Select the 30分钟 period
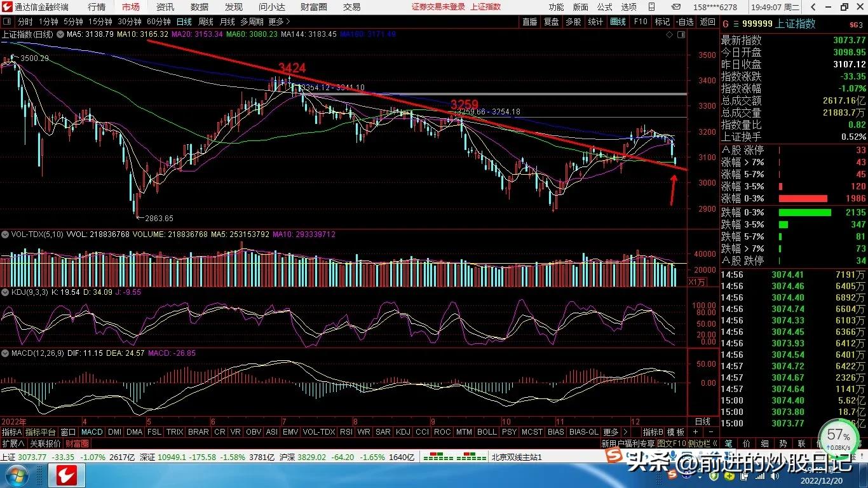Viewport: 868px width, 488px height. pos(130,22)
